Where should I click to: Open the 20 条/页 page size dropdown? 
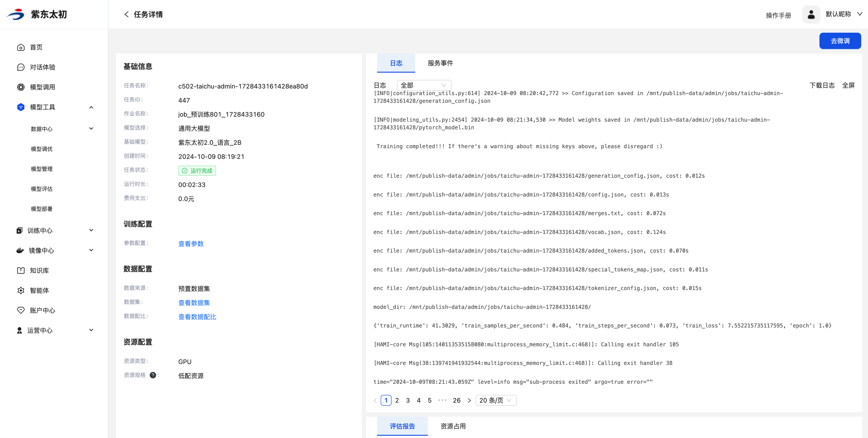click(495, 400)
